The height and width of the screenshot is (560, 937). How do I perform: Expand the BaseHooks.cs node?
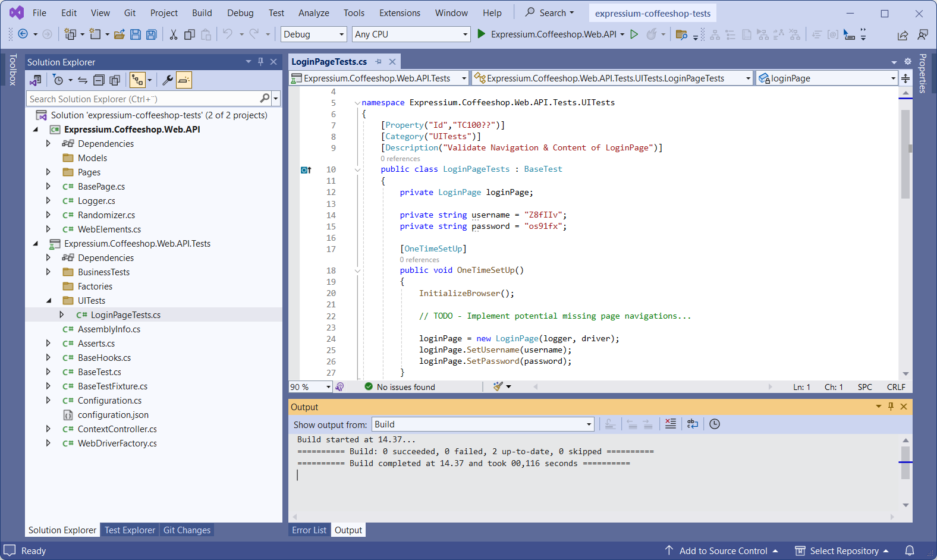[x=48, y=357]
